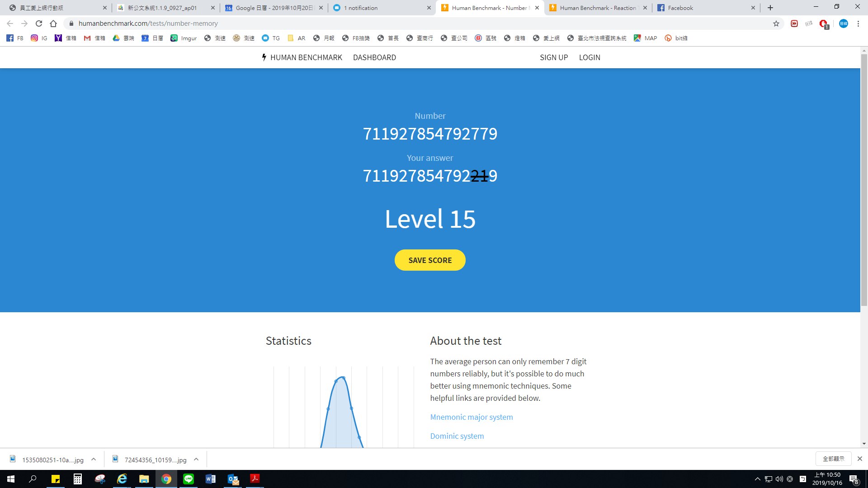
Task: Reload the page with the refresh icon
Action: point(39,23)
